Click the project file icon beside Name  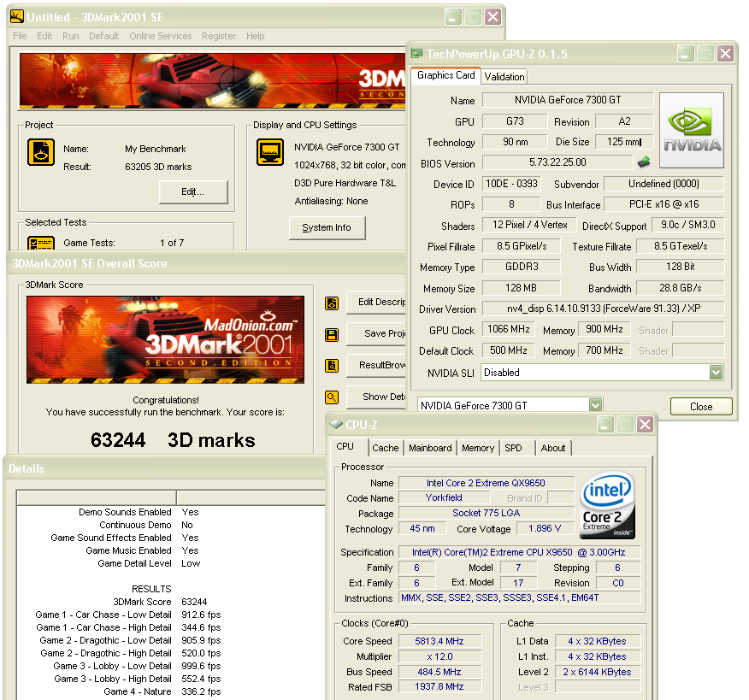click(40, 152)
